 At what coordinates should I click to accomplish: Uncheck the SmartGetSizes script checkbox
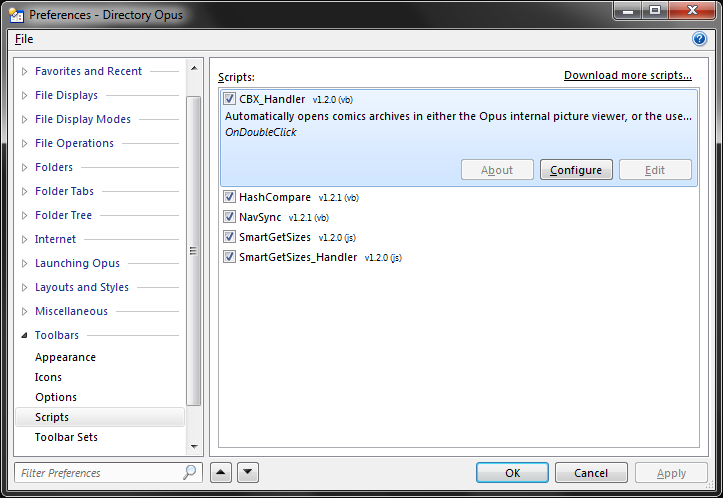(229, 237)
